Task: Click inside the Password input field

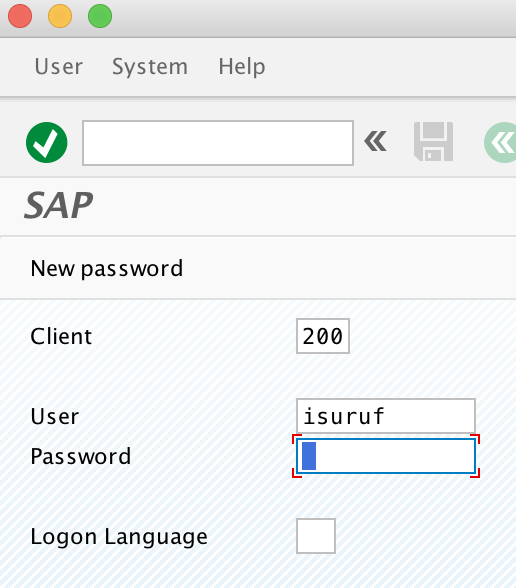Action: coord(386,456)
